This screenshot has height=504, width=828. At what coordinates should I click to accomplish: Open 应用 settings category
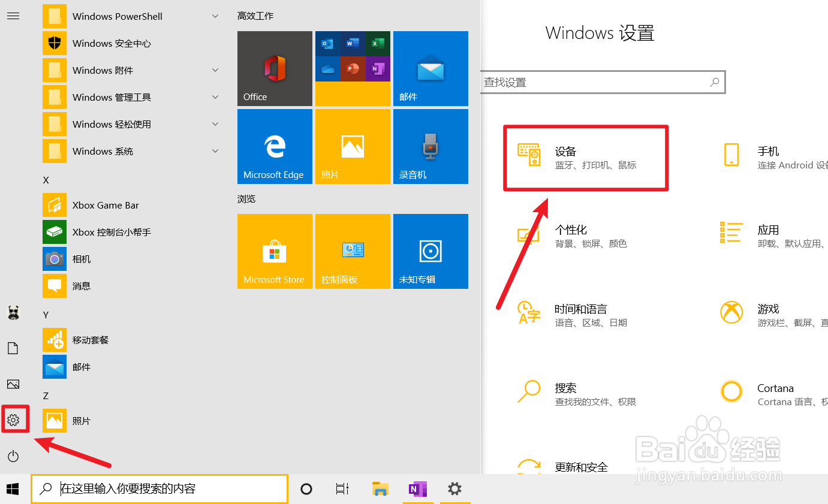773,236
